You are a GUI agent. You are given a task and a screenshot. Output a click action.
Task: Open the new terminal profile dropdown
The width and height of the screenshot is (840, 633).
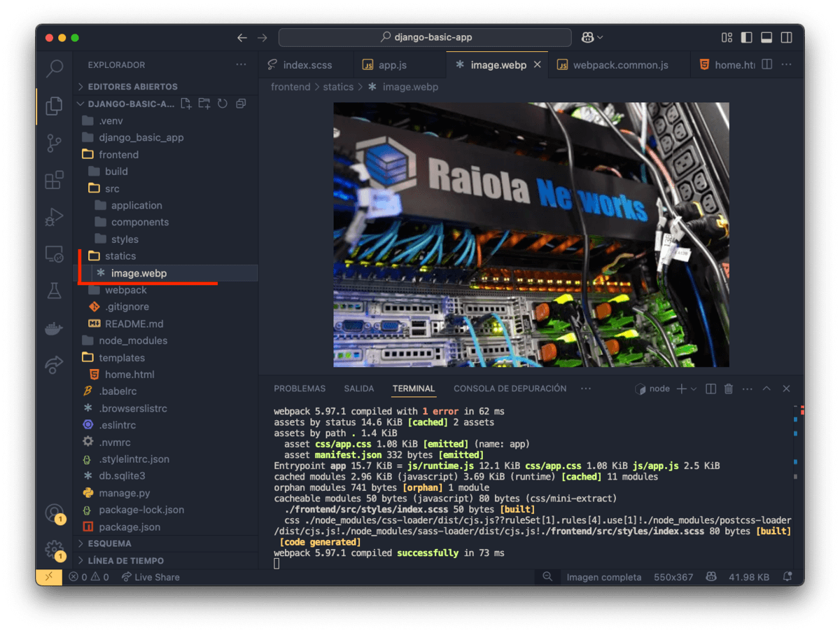[694, 389]
